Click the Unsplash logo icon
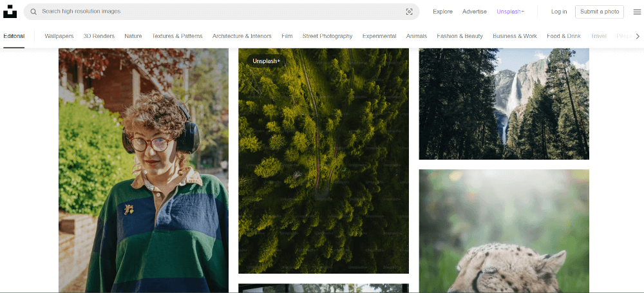Viewport: 644px width, 293px height. pos(10,12)
